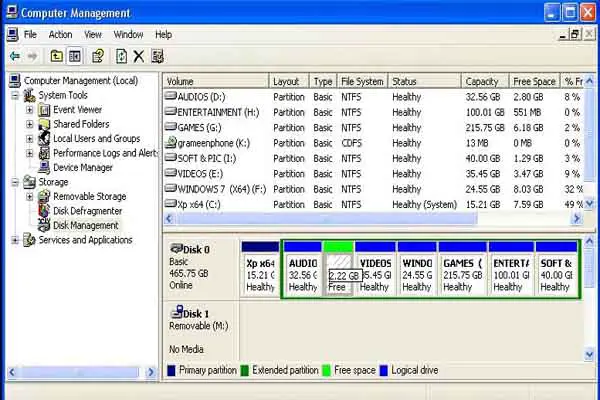Viewport: 600px width, 400px height.
Task: Click the Delete X toolbar icon
Action: click(x=139, y=56)
